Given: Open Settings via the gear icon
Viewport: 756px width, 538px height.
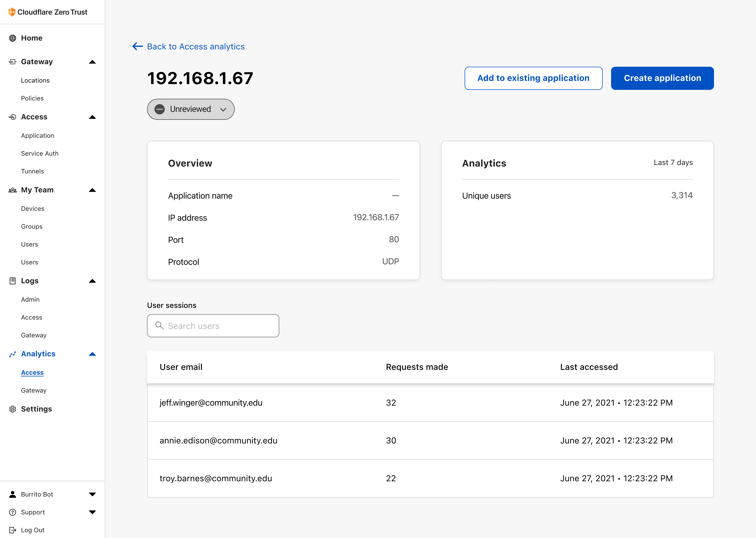Looking at the screenshot, I should coord(13,409).
